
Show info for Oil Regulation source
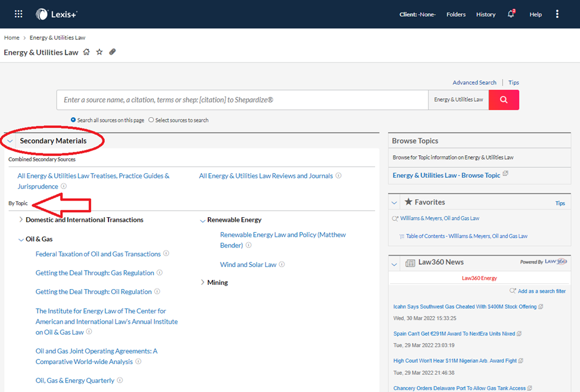157,291
